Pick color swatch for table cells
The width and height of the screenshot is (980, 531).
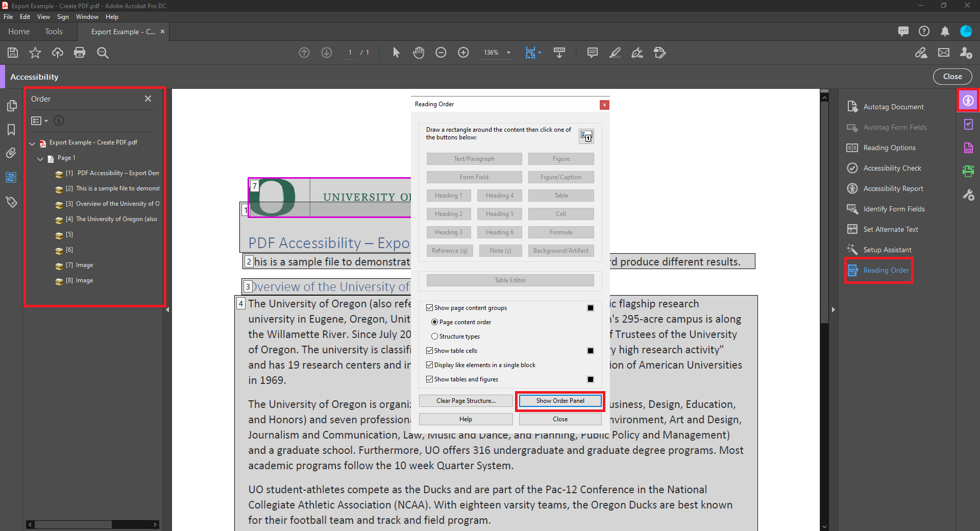click(x=591, y=351)
